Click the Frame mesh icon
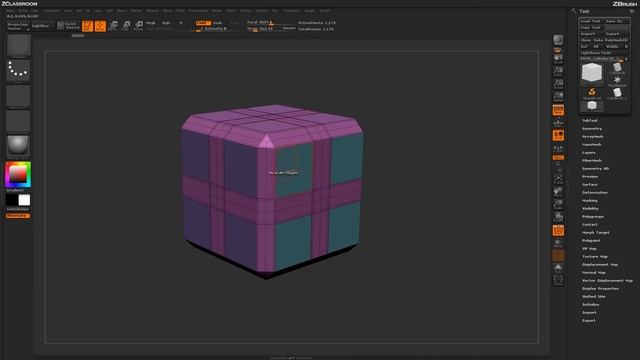This screenshot has height=360, width=640. click(x=558, y=178)
